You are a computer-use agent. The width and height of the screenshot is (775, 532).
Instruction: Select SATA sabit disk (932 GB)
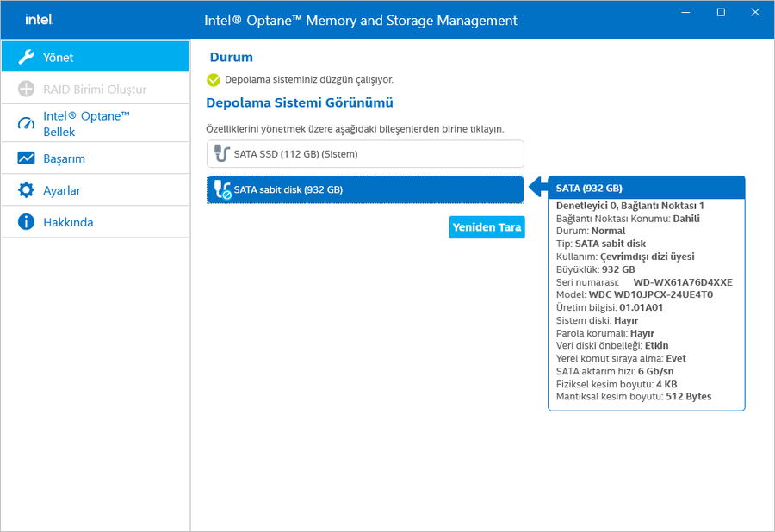(365, 189)
